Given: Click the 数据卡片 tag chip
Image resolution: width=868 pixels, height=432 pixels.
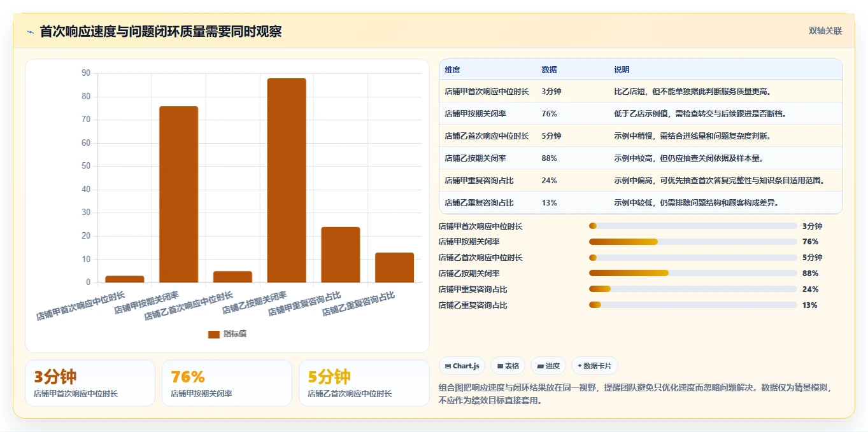Looking at the screenshot, I should coord(594,366).
